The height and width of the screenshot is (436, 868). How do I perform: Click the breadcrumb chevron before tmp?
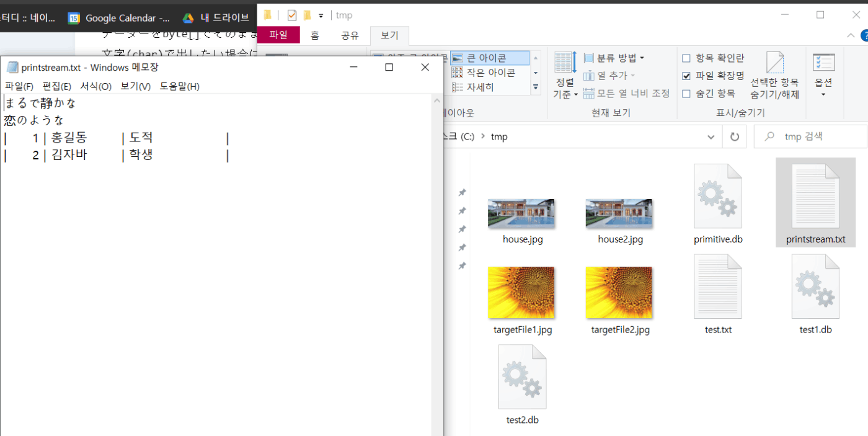[482, 136]
